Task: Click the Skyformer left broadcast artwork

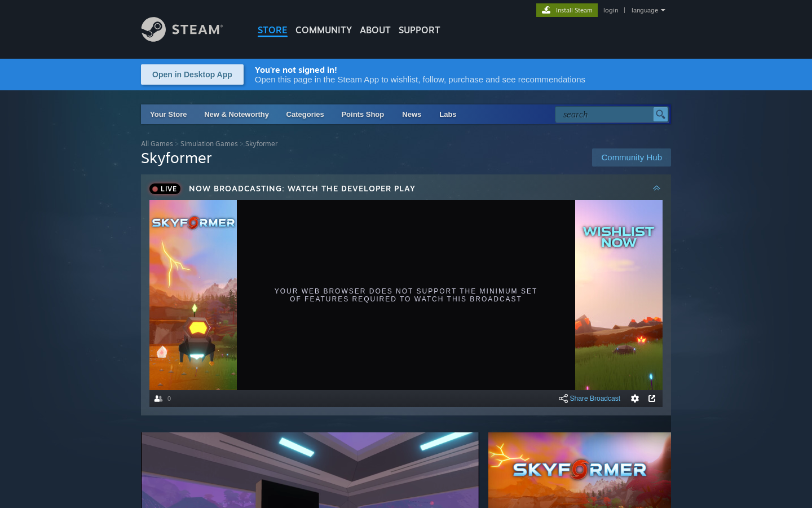Action: [x=193, y=295]
